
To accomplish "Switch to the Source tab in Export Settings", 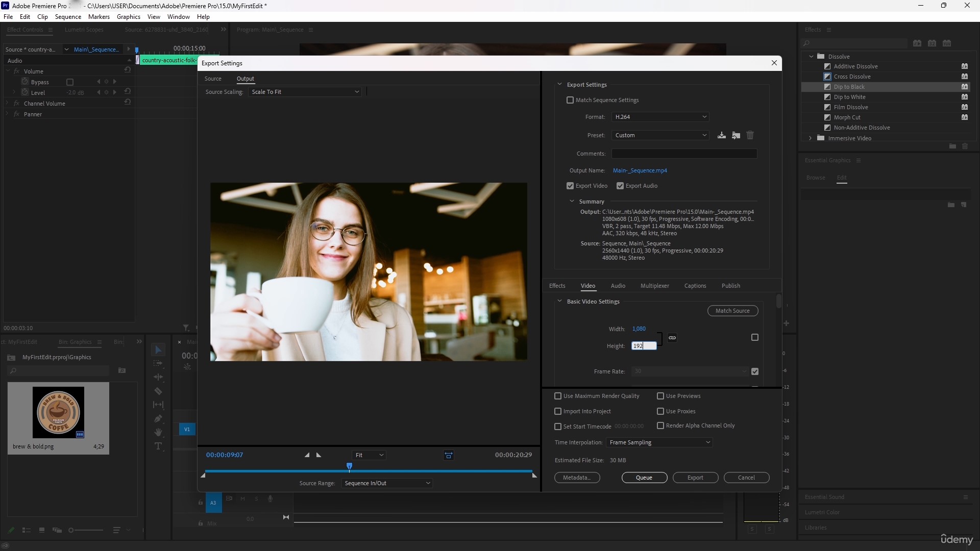I will 213,79.
